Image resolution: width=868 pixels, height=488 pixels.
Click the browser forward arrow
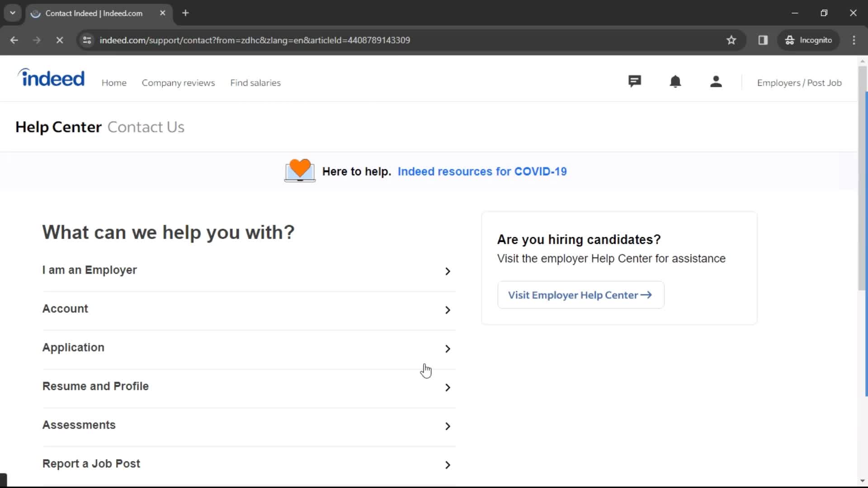37,40
